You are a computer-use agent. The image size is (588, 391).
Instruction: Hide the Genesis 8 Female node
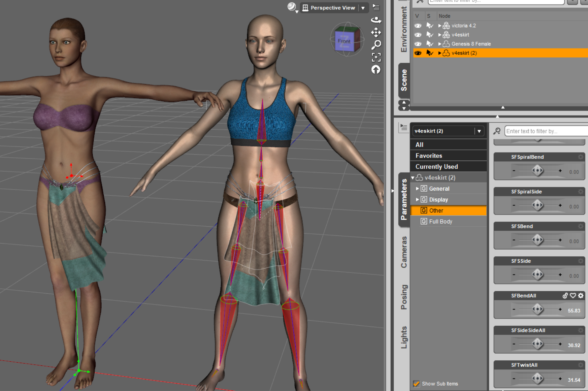(x=418, y=44)
